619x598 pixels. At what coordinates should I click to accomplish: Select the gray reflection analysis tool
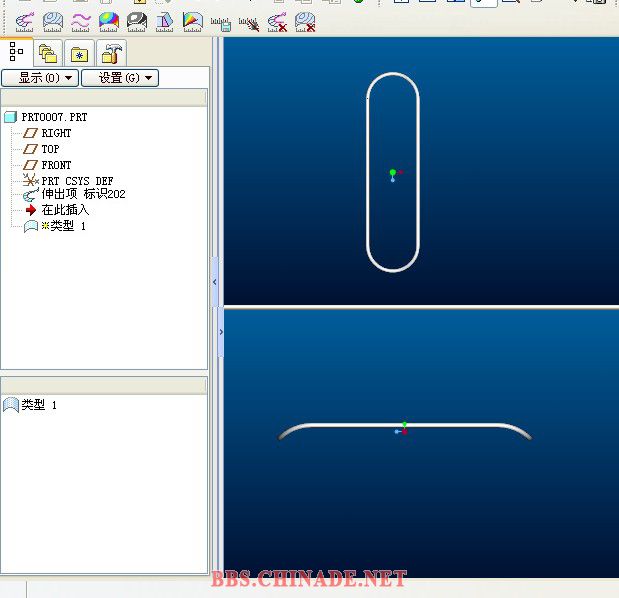137,22
